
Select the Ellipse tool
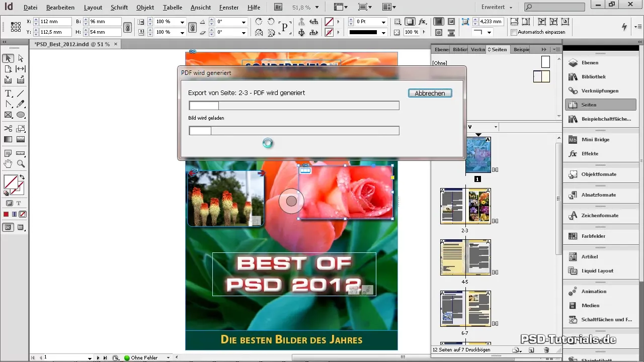click(21, 115)
